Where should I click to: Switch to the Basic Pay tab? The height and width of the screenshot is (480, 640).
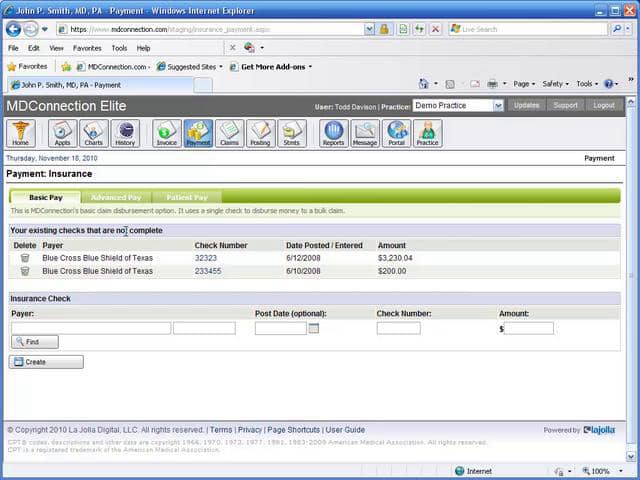pyautogui.click(x=46, y=198)
